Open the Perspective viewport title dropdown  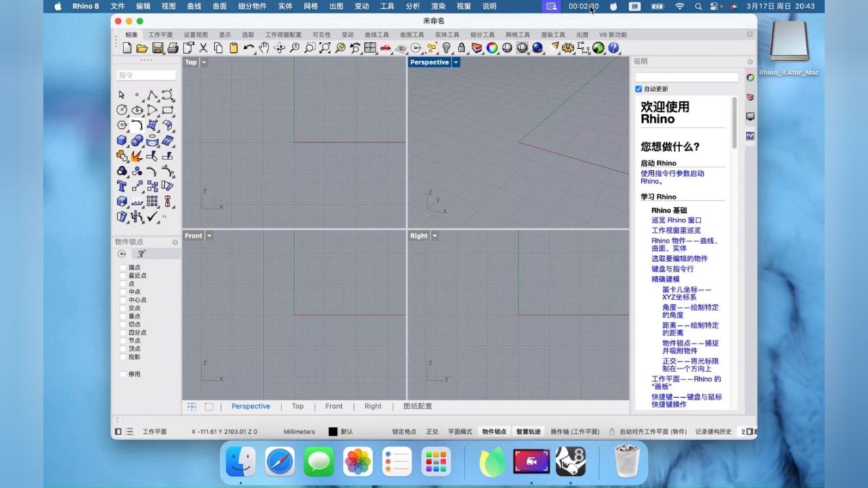pos(456,62)
